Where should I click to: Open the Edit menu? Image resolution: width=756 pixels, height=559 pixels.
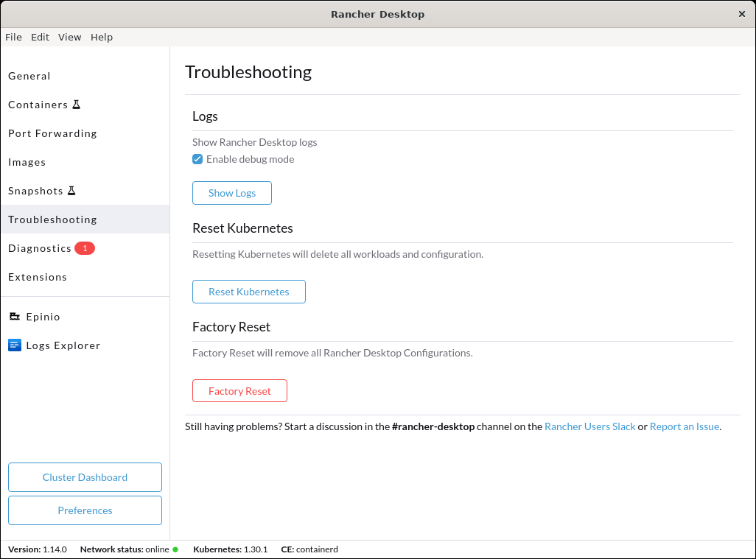pyautogui.click(x=40, y=37)
